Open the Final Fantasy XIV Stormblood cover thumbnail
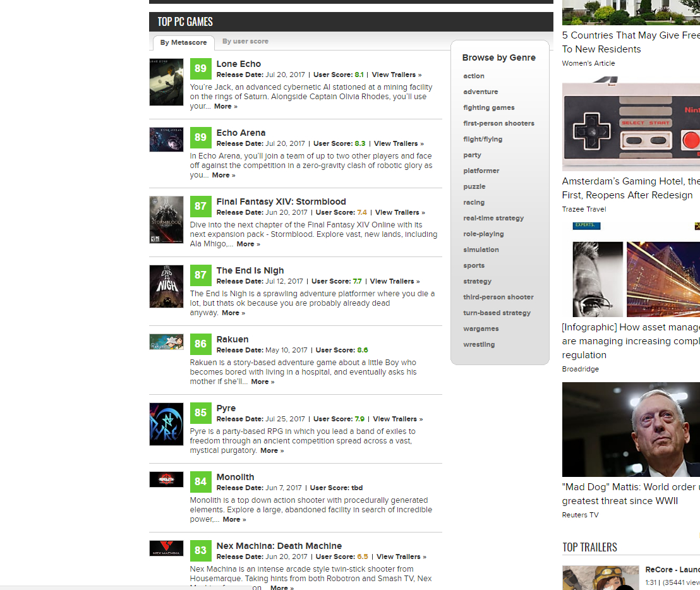700x590 pixels. (166, 220)
